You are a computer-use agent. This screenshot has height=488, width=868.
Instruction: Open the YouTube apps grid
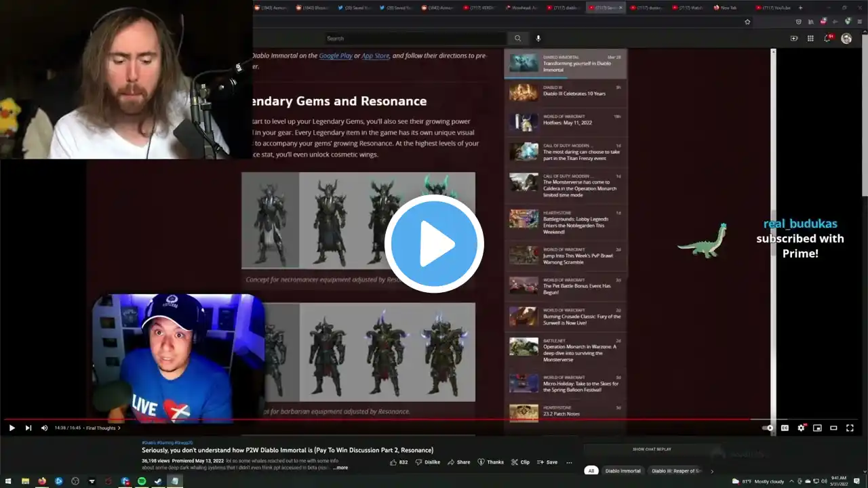810,39
